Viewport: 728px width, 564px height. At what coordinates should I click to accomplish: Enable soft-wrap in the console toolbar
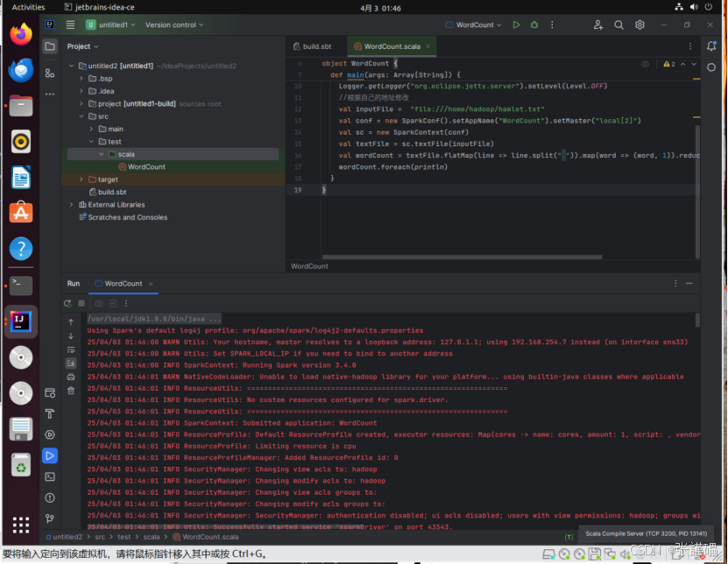click(x=71, y=350)
